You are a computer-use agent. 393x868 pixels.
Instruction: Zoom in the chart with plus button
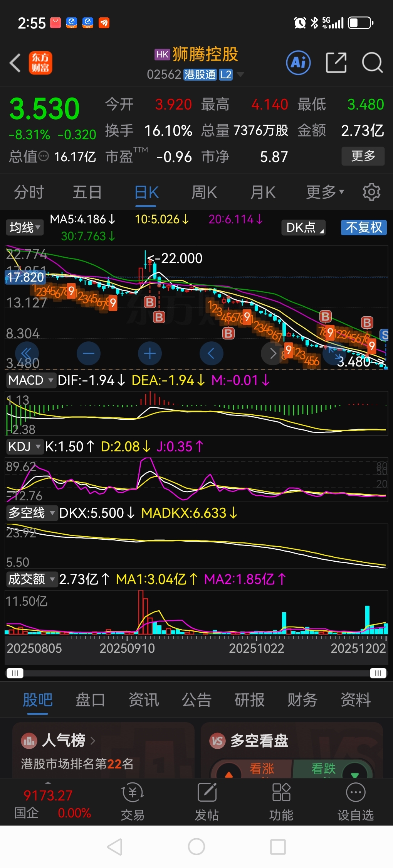click(150, 353)
